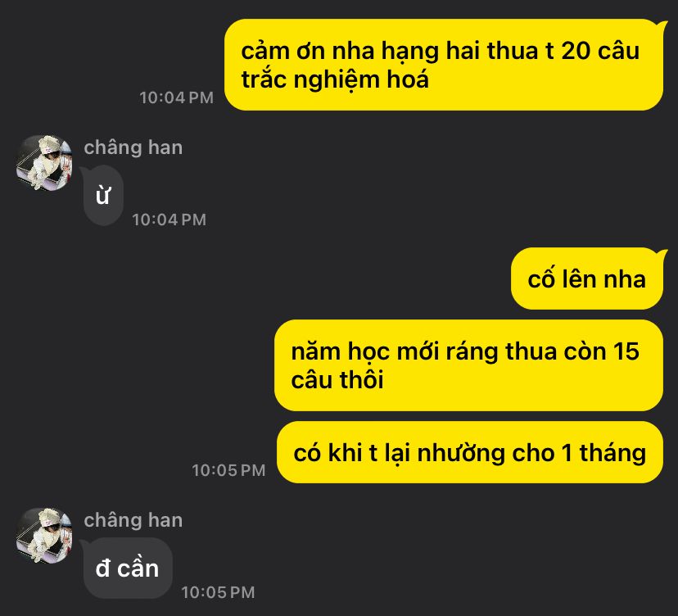678x616 pixels.
Task: Click the words 'trắc nghiệm hoá' in the first message
Action: [335, 80]
